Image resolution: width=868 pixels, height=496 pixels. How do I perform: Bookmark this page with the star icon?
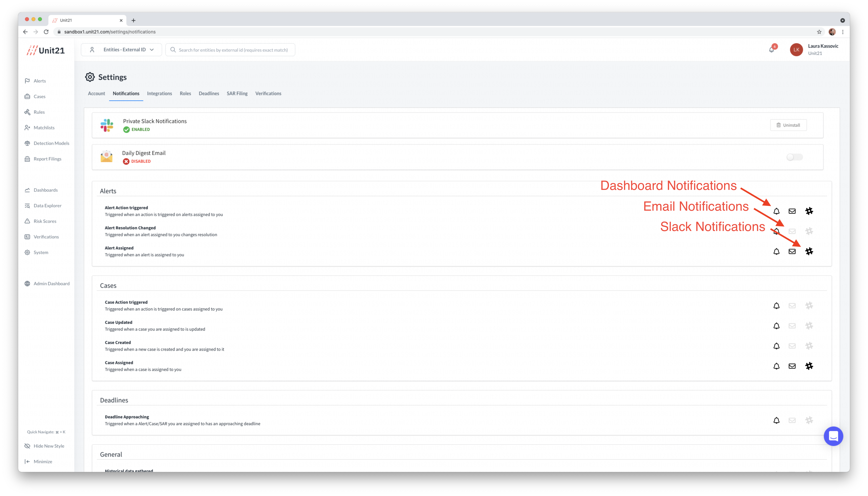click(819, 32)
